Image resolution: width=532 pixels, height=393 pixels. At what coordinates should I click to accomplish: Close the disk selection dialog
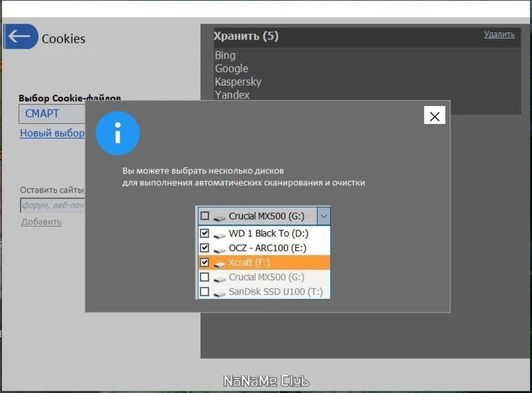434,115
